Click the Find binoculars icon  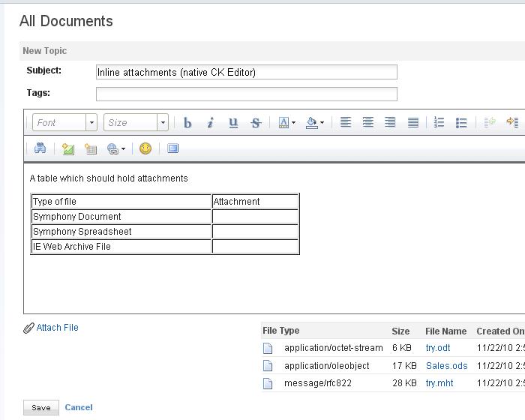tap(40, 148)
